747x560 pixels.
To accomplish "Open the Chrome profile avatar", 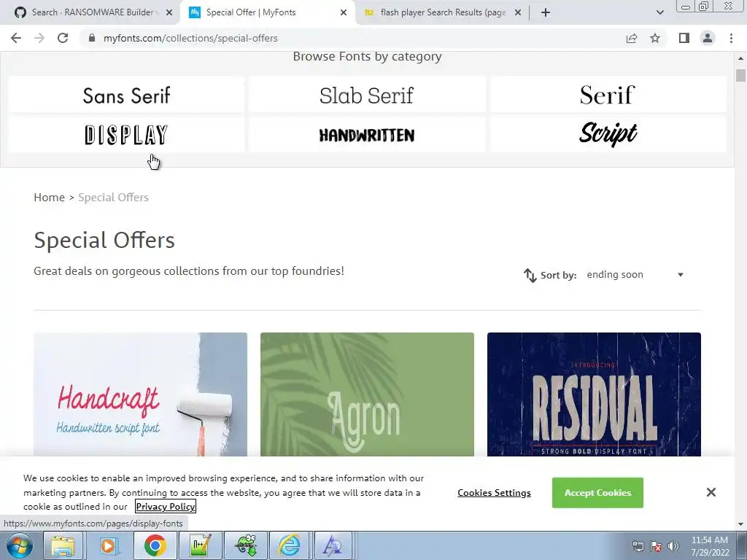I will 708,38.
